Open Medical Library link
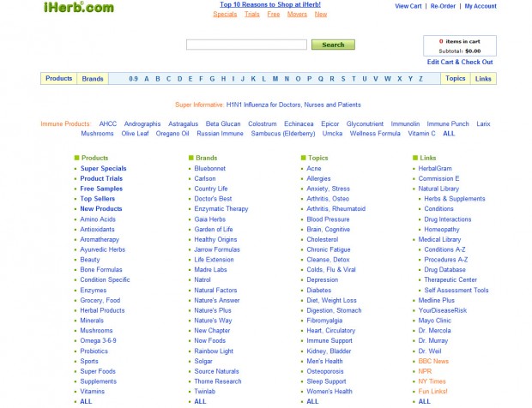This screenshot has height=408, width=532. coord(439,240)
